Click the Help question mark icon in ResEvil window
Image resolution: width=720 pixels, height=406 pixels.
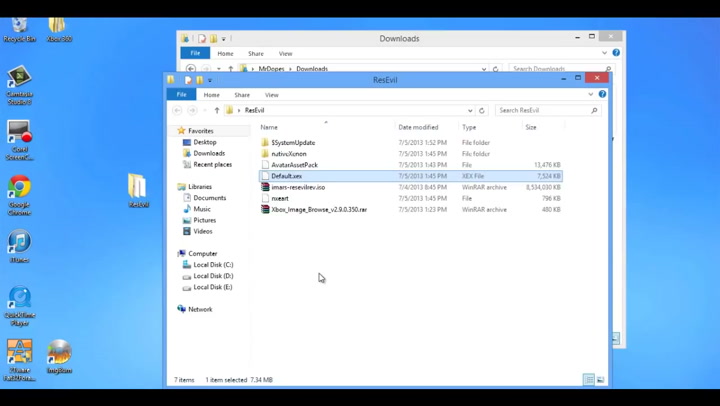click(x=602, y=95)
